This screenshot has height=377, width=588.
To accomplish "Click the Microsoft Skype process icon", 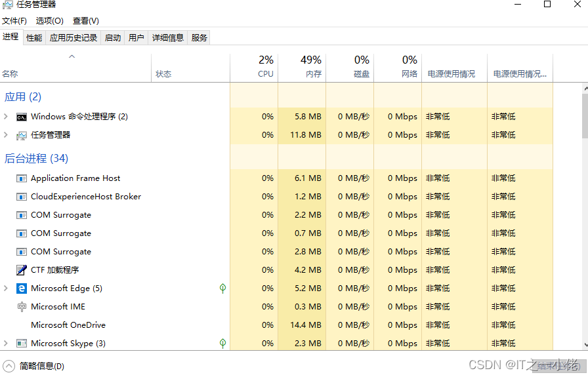I will (x=22, y=344).
